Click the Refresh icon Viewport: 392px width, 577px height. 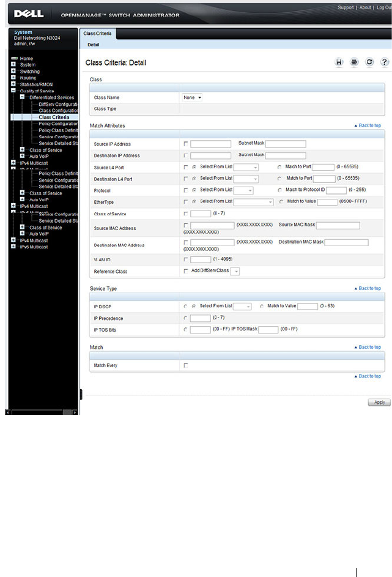pos(369,62)
